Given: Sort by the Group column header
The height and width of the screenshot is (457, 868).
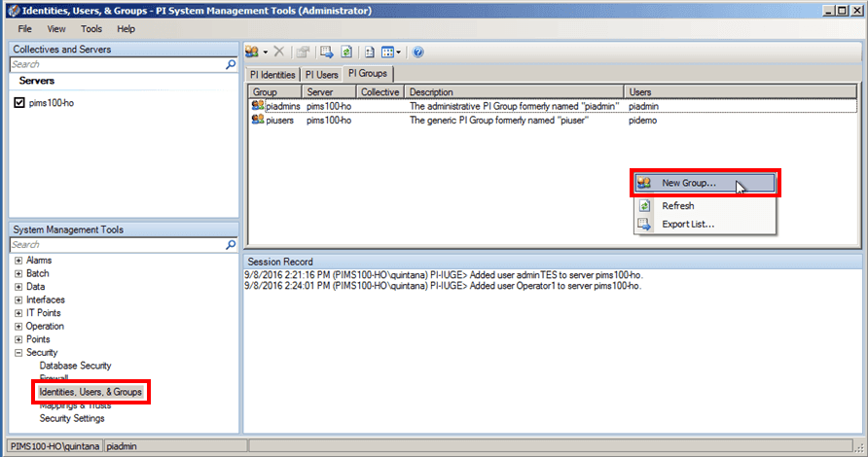Looking at the screenshot, I should 275,91.
